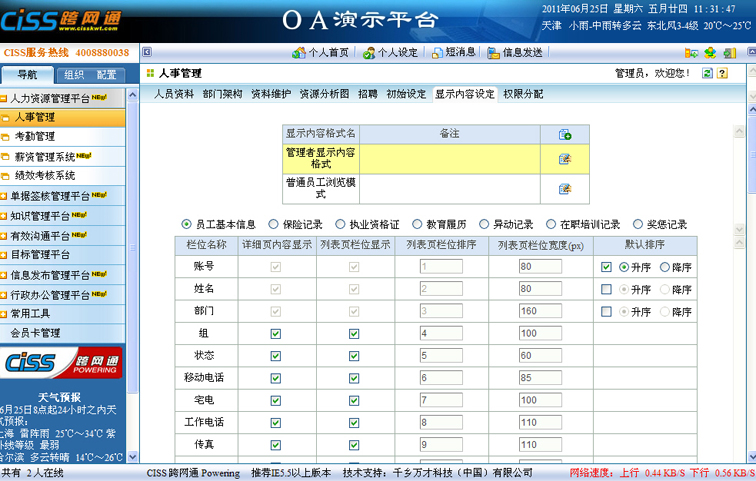The width and height of the screenshot is (756, 481).
Task: Click the refresh icon beside welcome text
Action: coord(708,73)
